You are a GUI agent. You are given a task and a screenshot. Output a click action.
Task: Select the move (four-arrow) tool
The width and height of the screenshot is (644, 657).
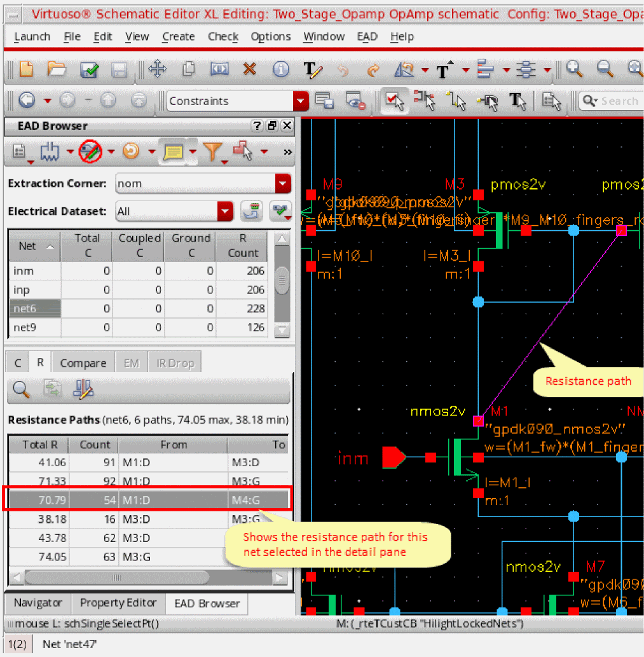(x=157, y=69)
